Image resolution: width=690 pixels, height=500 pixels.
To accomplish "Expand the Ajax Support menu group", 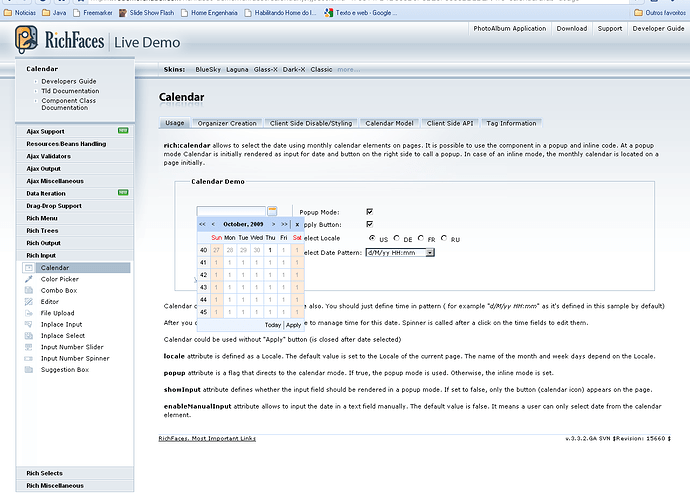I will pos(75,131).
